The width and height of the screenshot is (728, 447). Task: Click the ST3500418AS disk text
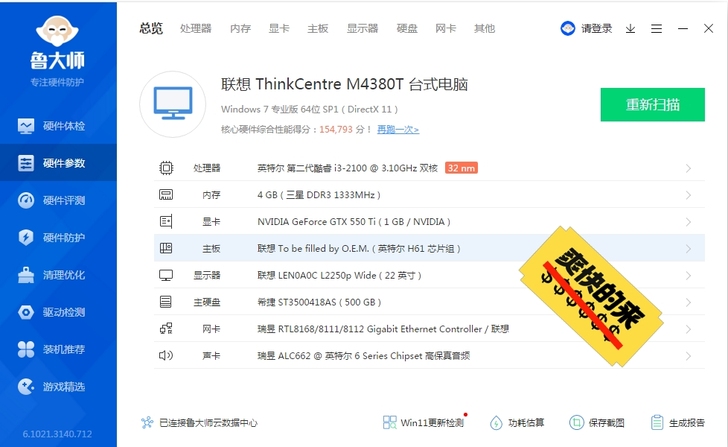pos(319,302)
